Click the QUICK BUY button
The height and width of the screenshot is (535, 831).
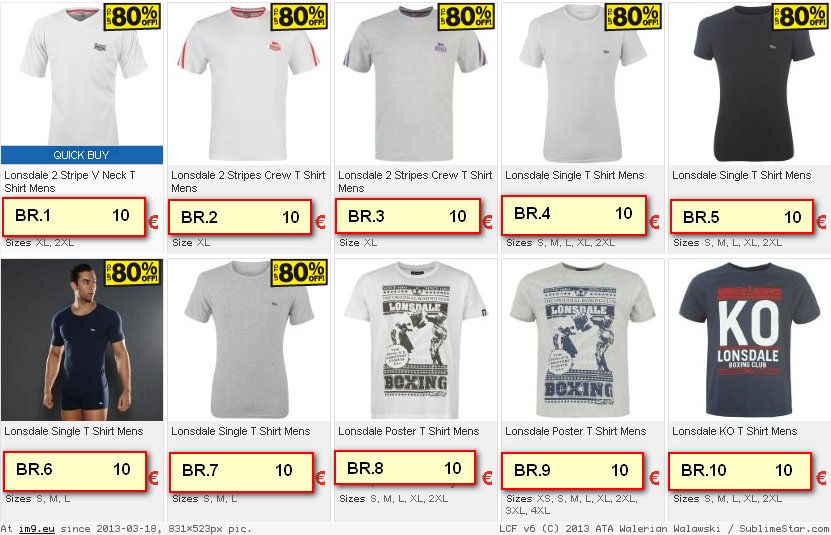[x=82, y=155]
